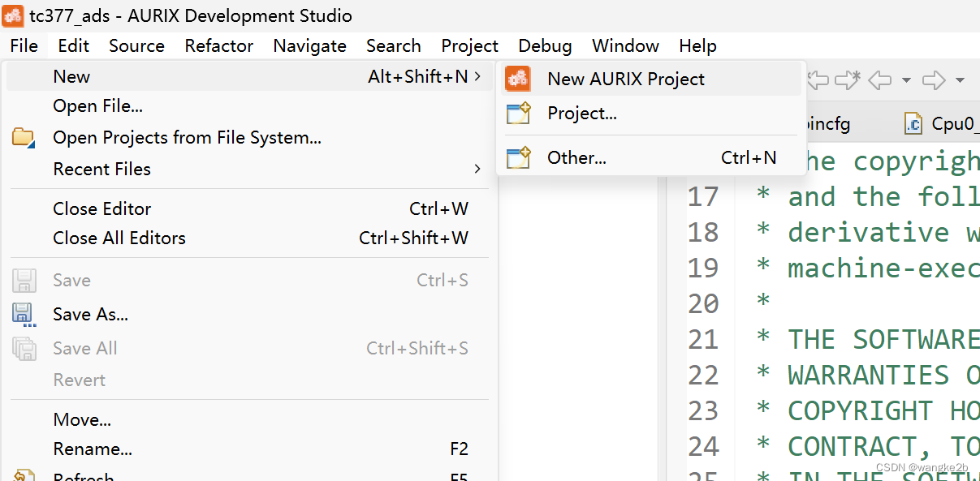Switch to the Cpu0 editor tab
The width and height of the screenshot is (980, 481).
tap(942, 123)
